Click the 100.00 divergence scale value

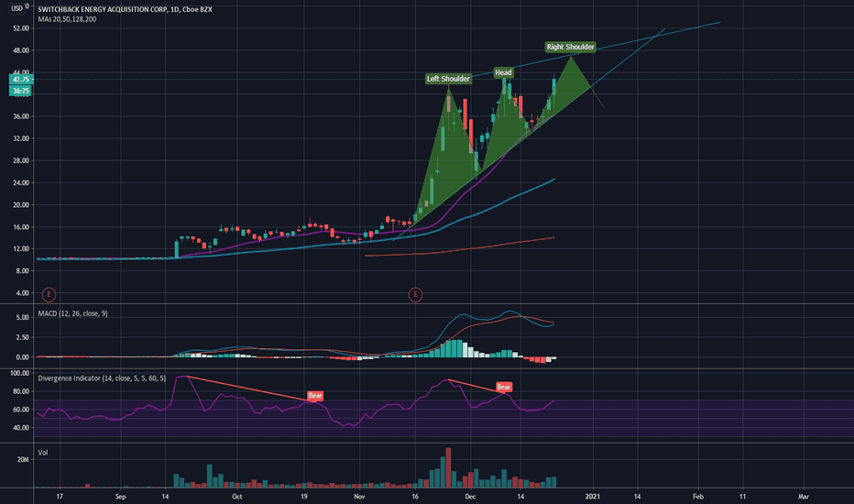[19, 373]
